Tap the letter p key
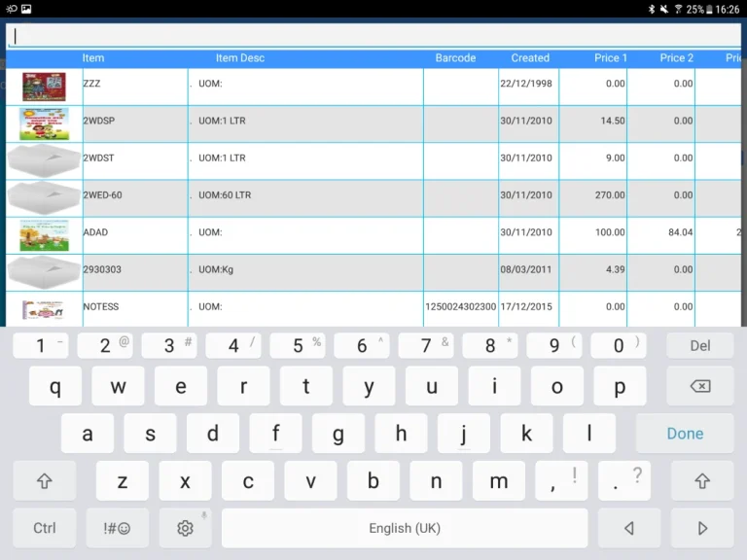 pos(620,386)
